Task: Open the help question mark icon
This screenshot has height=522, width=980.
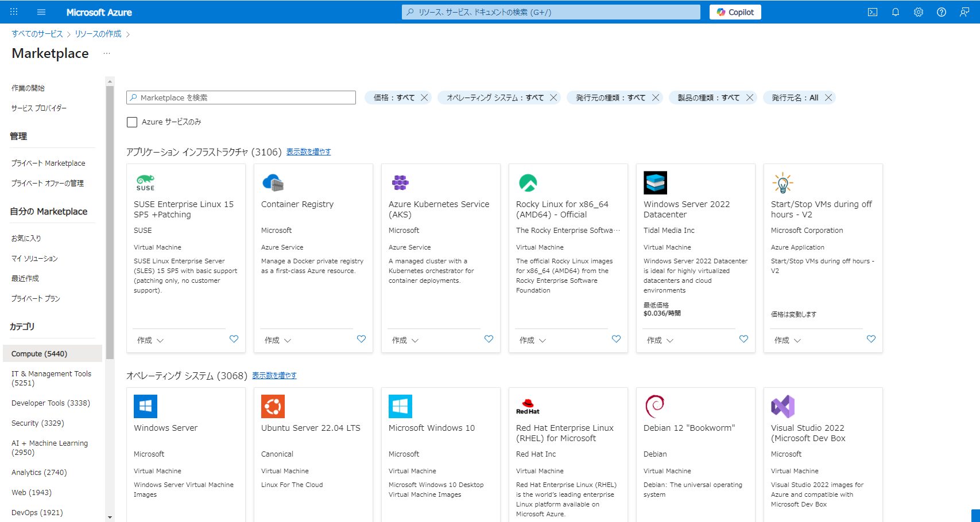Action: [x=942, y=12]
